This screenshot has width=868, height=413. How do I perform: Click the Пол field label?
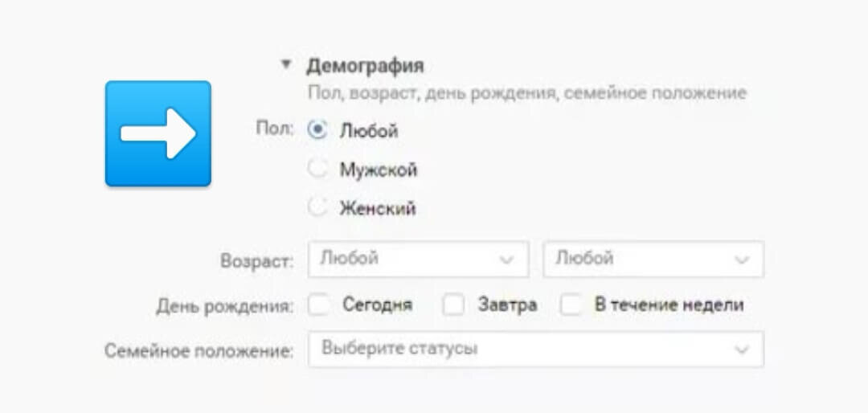pyautogui.click(x=275, y=129)
